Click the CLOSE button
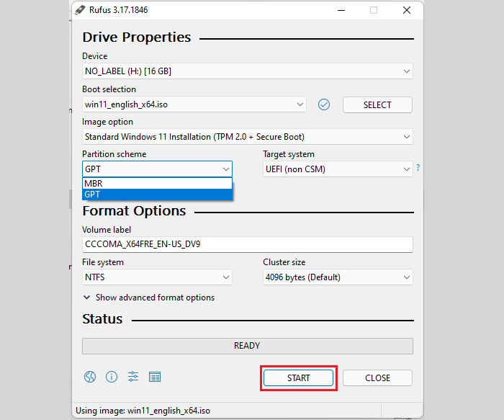 (377, 378)
